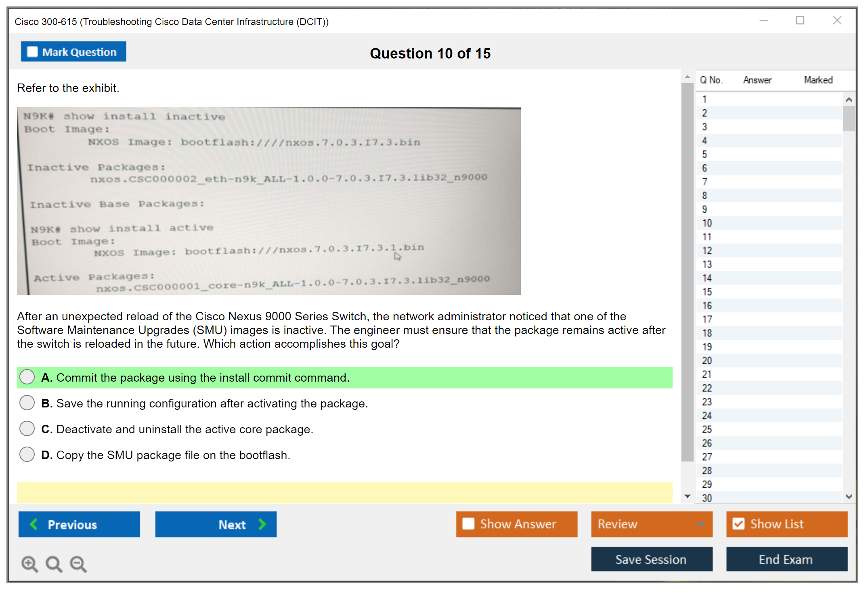Click the zoom out magnifier icon
The width and height of the screenshot is (868, 593).
point(78,564)
